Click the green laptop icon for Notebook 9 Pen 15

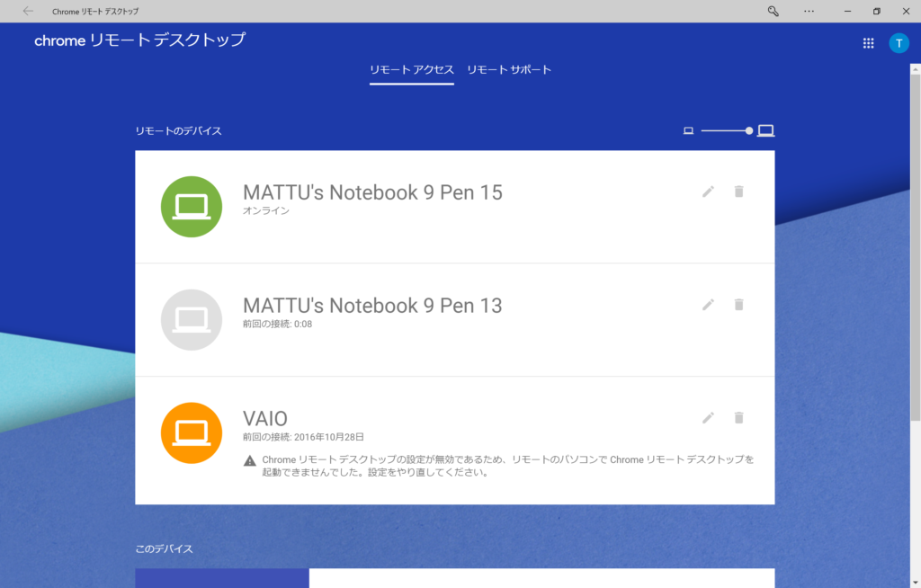pyautogui.click(x=192, y=207)
